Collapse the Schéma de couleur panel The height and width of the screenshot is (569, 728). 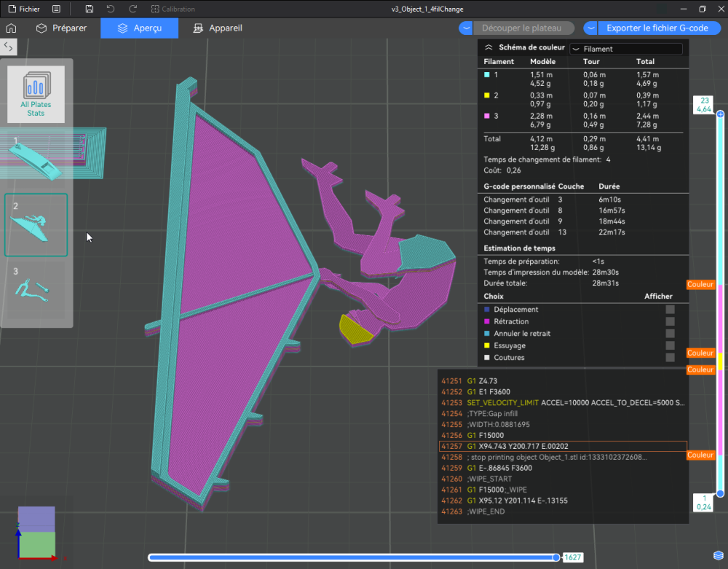[x=488, y=47]
